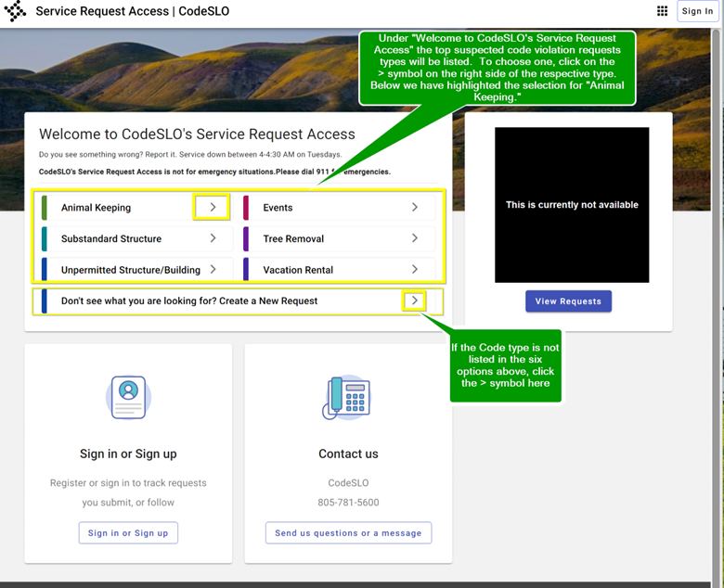Image resolution: width=724 pixels, height=588 pixels.
Task: Click the green Animal Keeping color bar
Action: pos(45,208)
